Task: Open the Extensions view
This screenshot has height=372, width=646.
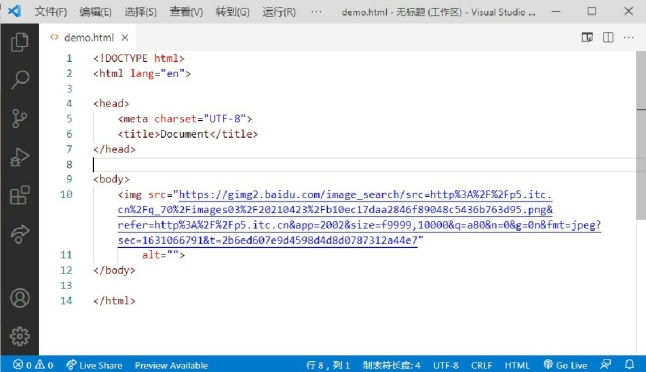Action: (x=19, y=195)
